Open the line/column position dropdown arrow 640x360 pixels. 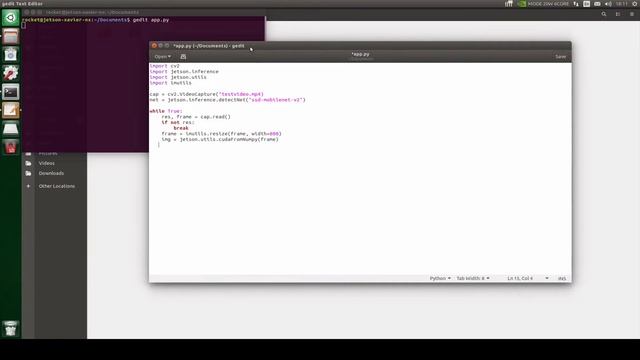[x=547, y=278]
